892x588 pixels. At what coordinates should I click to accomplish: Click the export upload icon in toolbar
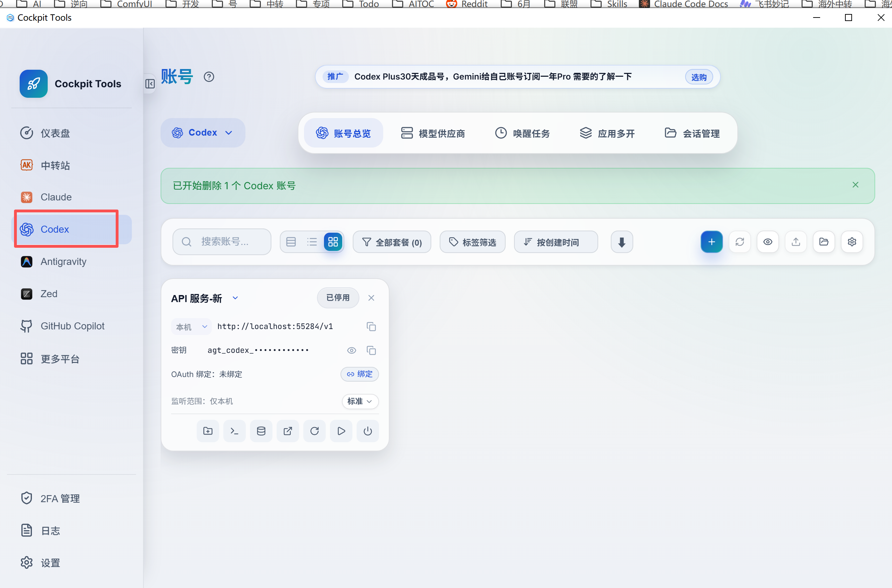tap(796, 242)
